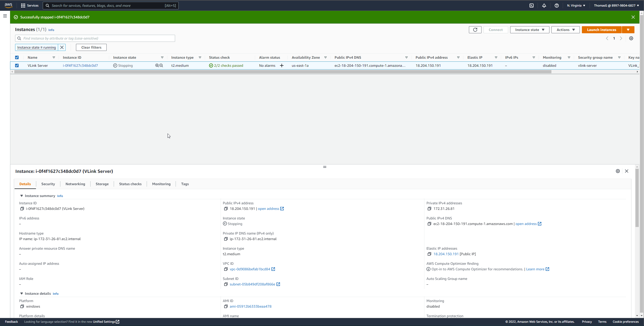The width and height of the screenshot is (644, 326).
Task: Click the Launch instances button
Action: point(601,30)
